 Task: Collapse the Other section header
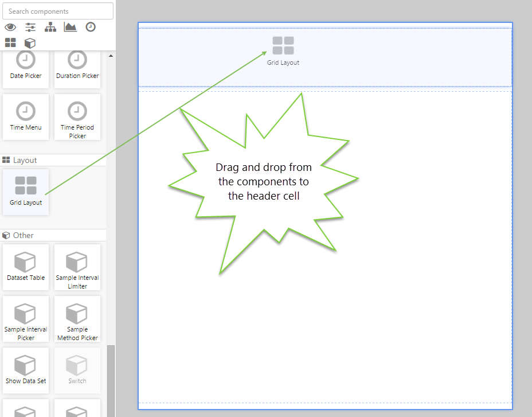click(23, 235)
